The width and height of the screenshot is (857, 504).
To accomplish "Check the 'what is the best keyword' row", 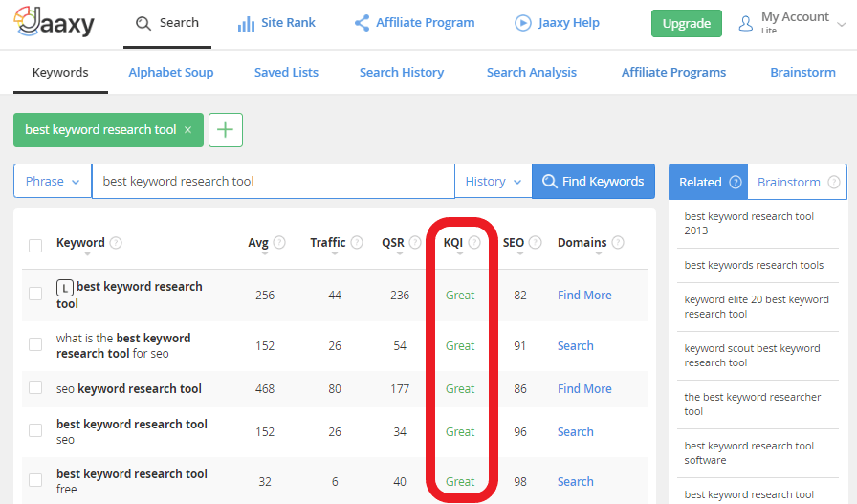I will [x=35, y=344].
